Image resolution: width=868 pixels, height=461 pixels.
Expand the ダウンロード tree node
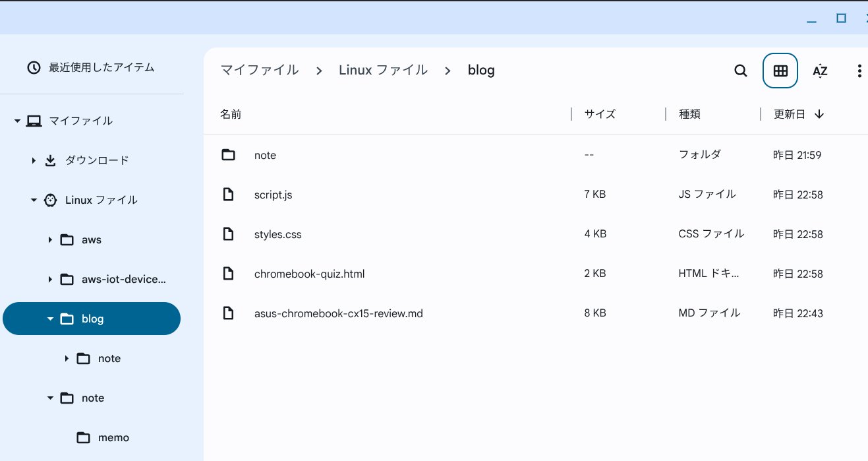(34, 160)
